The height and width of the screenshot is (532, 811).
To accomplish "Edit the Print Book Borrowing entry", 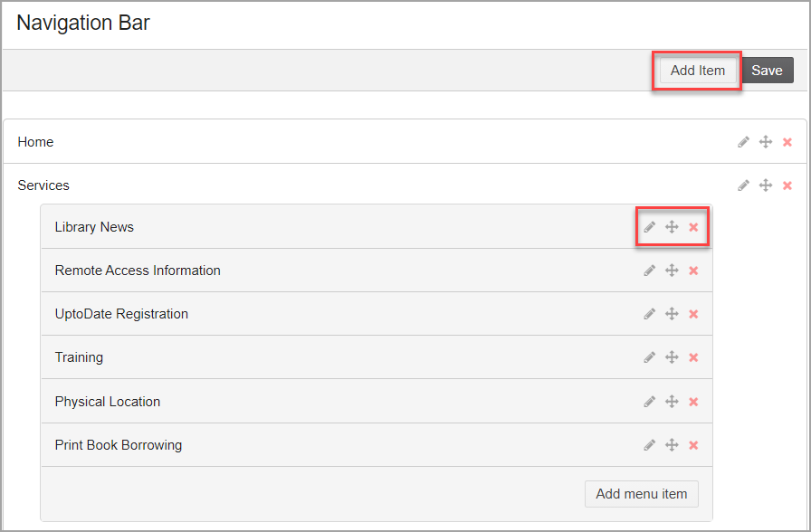I will pyautogui.click(x=650, y=445).
